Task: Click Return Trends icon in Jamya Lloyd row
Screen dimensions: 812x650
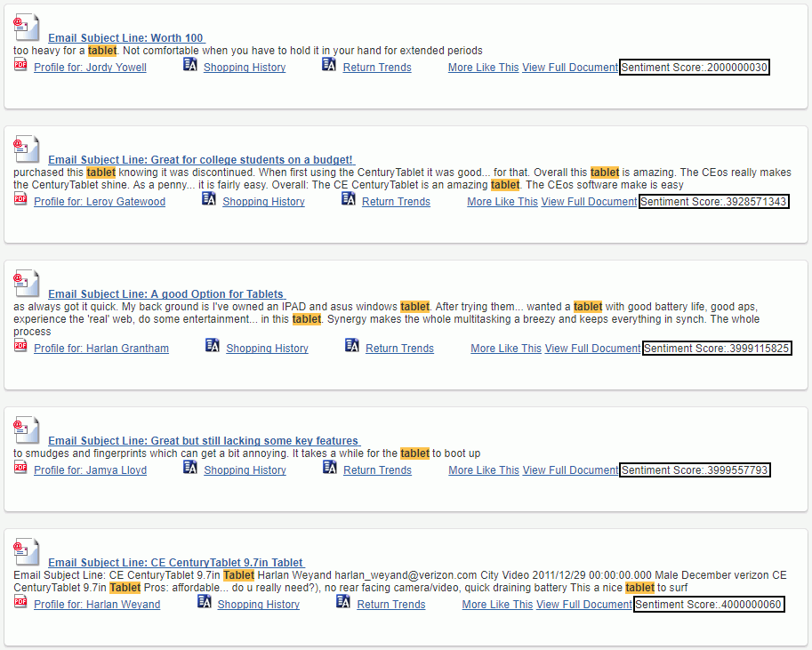Action: click(x=330, y=468)
